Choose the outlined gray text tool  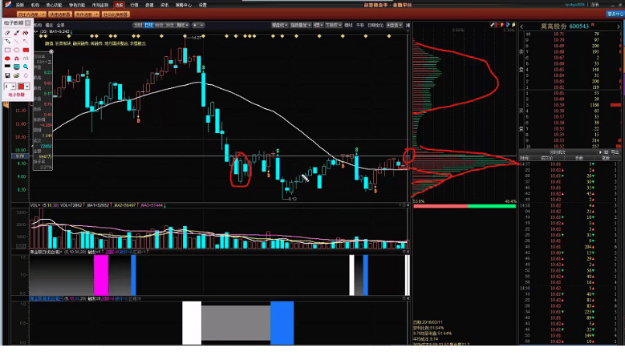26,59
